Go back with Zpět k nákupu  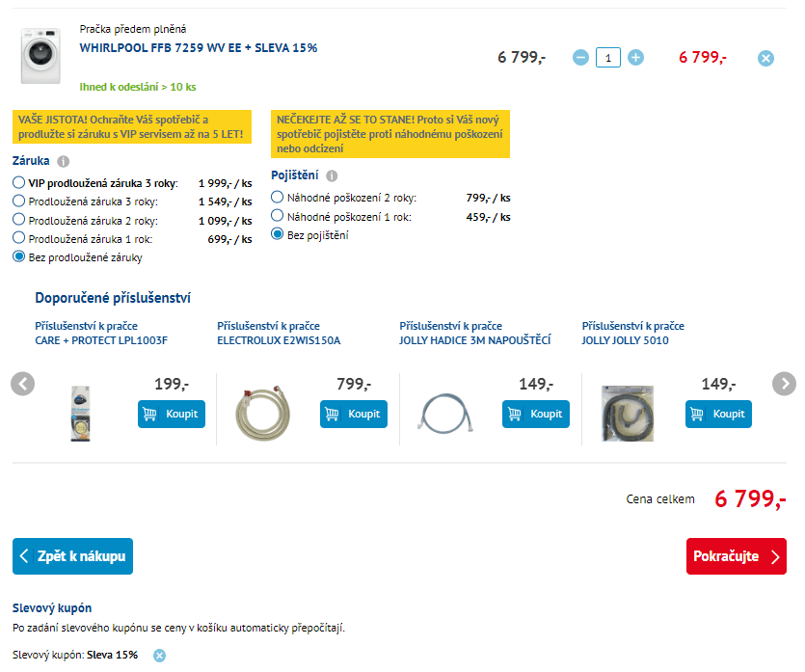pyautogui.click(x=72, y=556)
